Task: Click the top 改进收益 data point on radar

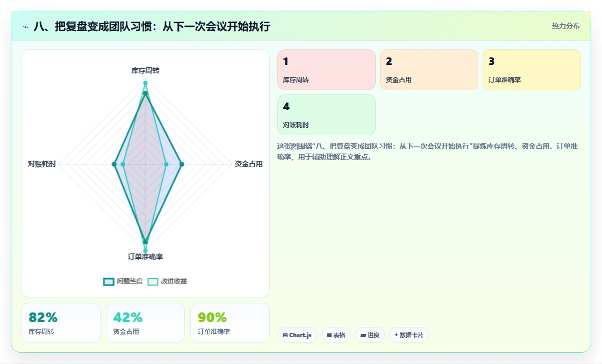Action: tap(145, 83)
